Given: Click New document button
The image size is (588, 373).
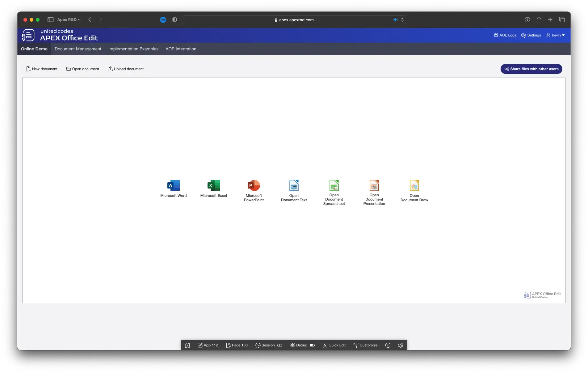Looking at the screenshot, I should point(42,69).
